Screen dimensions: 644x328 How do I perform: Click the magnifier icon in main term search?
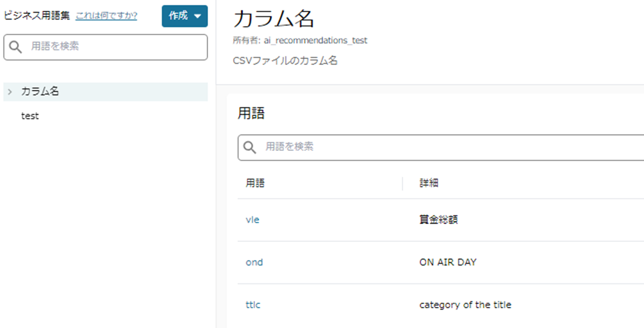point(250,147)
